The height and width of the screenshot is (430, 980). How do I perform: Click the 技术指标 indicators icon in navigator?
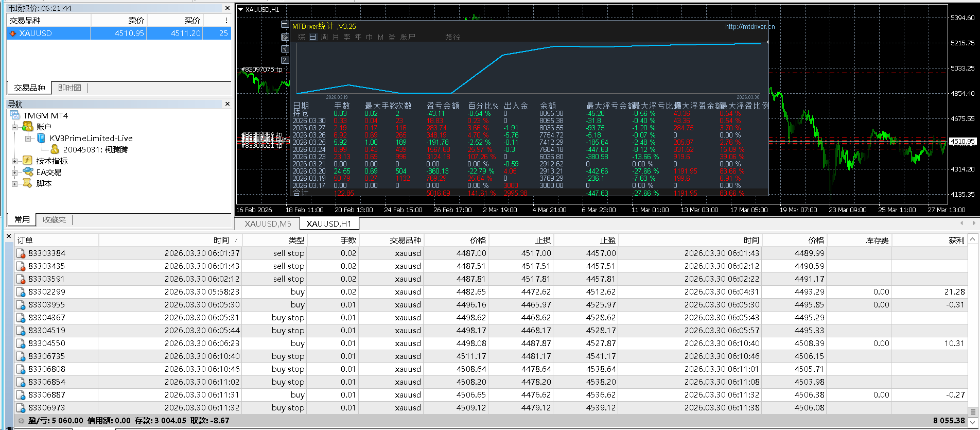coord(28,161)
